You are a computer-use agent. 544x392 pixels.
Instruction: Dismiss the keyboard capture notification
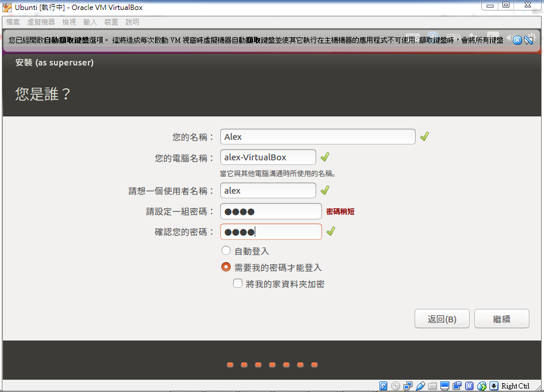[x=517, y=40]
